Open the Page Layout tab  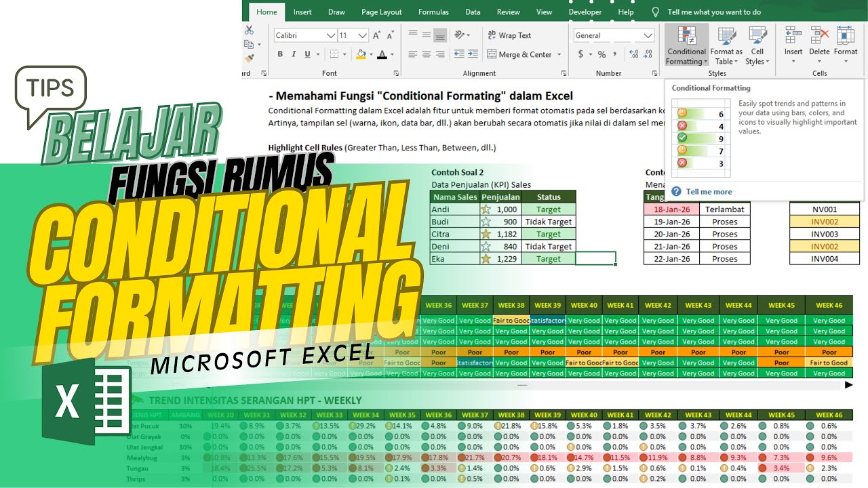pyautogui.click(x=382, y=12)
